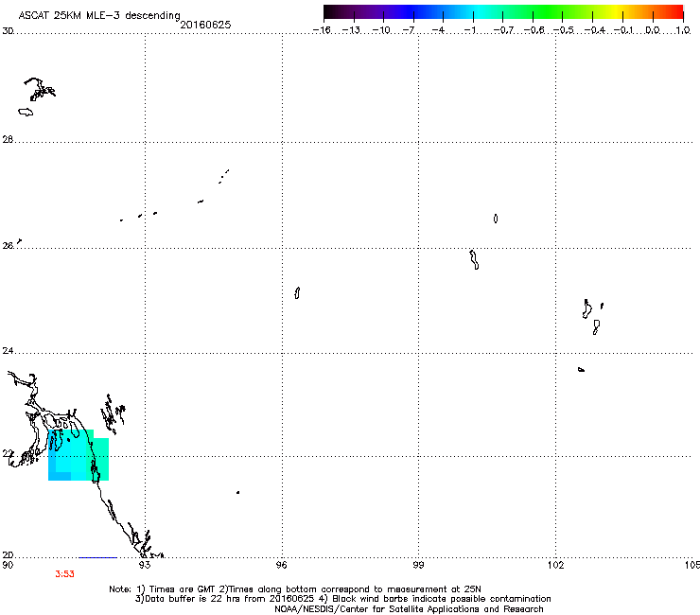Click latitude label 30
700x615 pixels.
tap(8, 31)
